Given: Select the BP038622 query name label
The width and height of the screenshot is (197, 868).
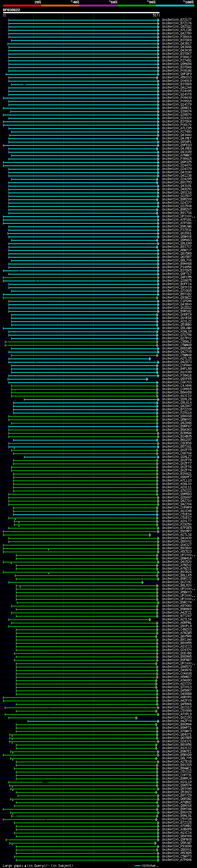Looking at the screenshot, I should pos(12,10).
